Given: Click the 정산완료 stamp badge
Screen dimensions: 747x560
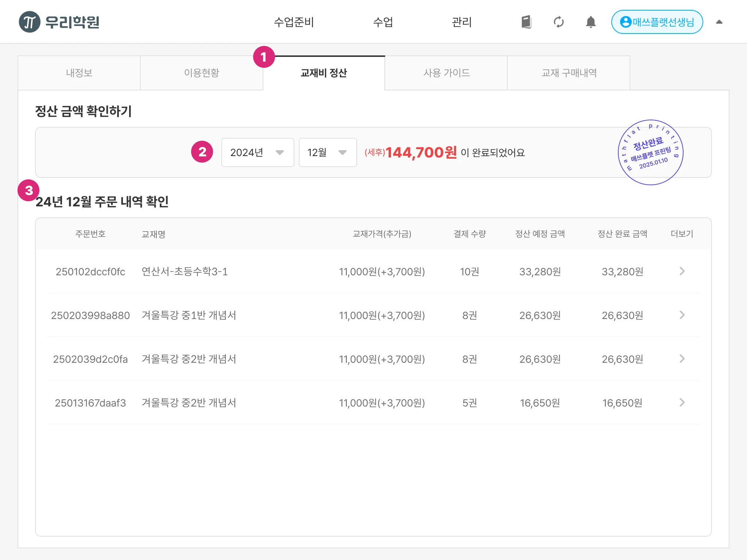Looking at the screenshot, I should coord(650,152).
